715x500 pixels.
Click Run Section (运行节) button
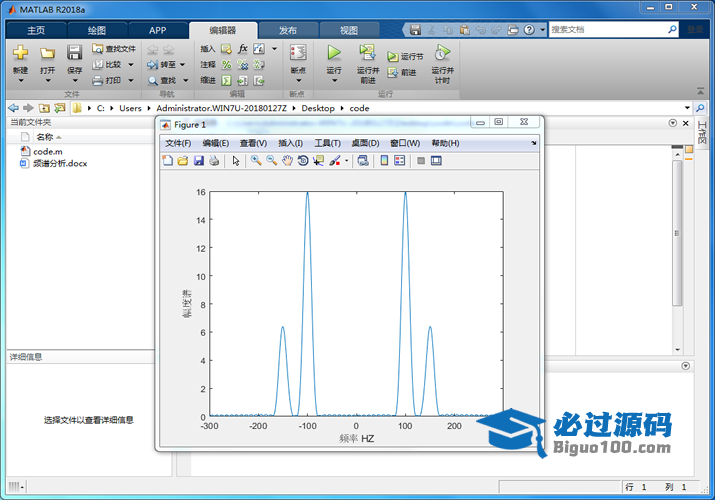405,57
